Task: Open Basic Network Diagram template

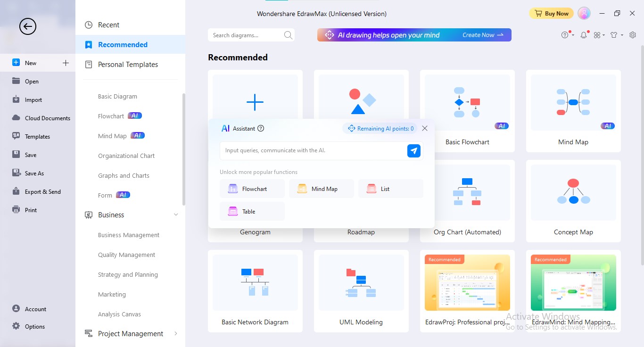Action: [255, 291]
